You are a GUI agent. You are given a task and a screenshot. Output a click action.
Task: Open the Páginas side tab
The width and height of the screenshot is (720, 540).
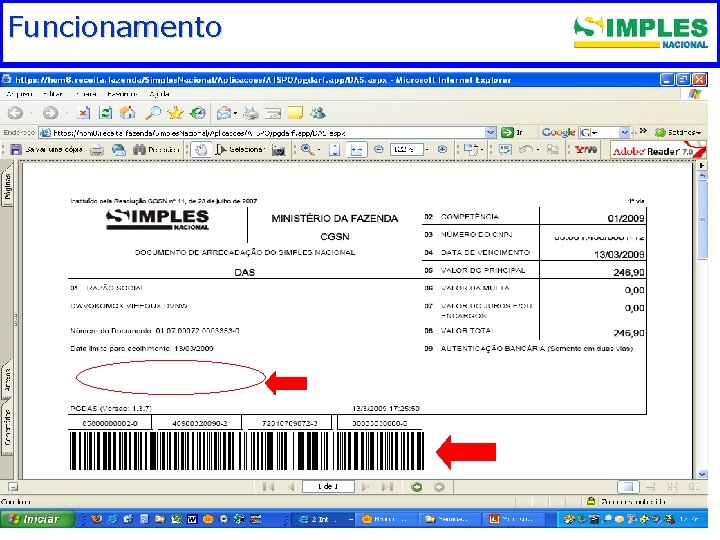tap(7, 187)
